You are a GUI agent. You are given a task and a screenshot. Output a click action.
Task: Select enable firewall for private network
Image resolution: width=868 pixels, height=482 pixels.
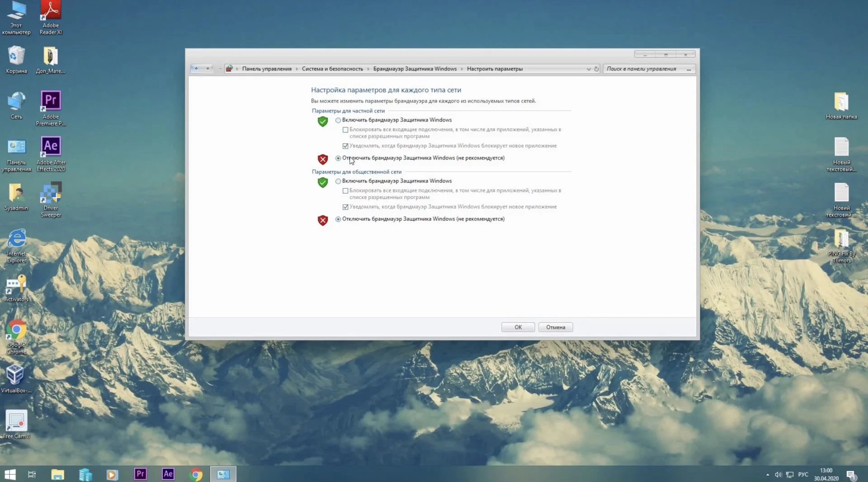coord(338,120)
